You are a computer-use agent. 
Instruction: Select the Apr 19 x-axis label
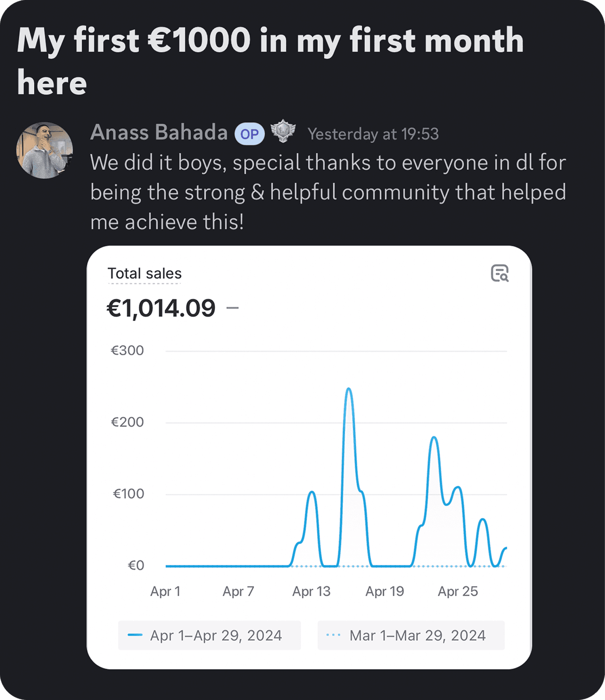pos(385,591)
